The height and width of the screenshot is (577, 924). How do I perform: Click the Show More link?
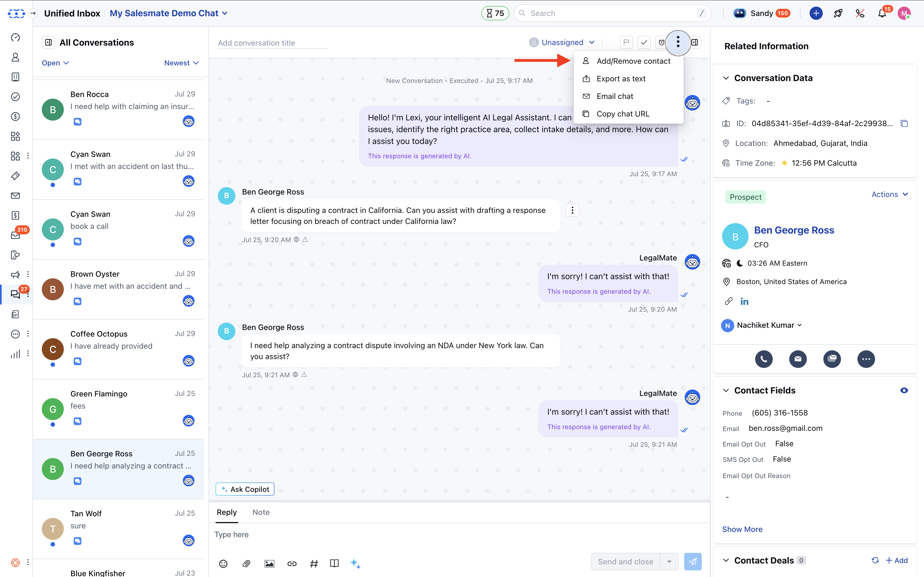(x=742, y=529)
